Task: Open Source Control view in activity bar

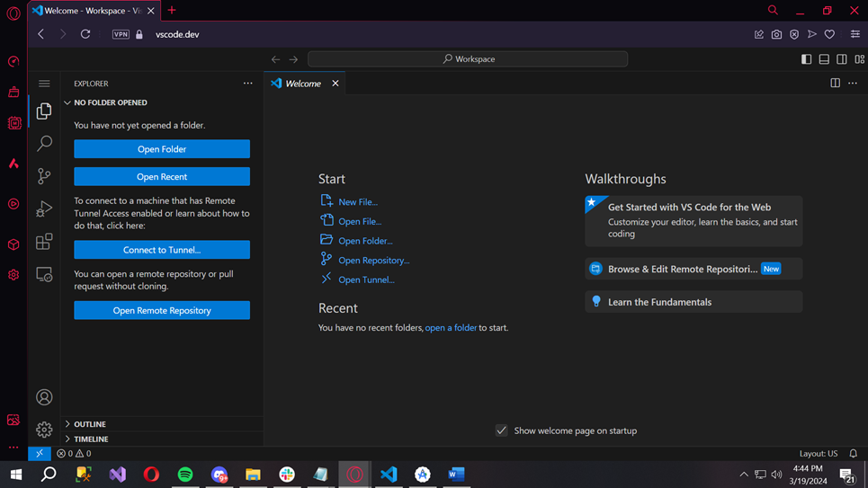Action: (x=44, y=176)
